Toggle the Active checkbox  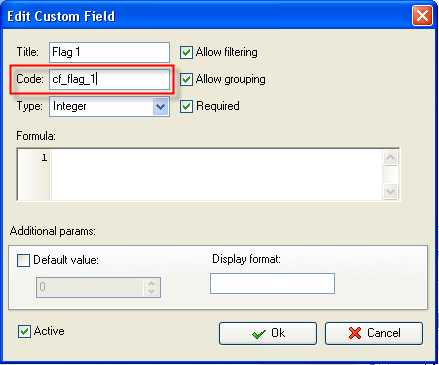click(x=24, y=331)
